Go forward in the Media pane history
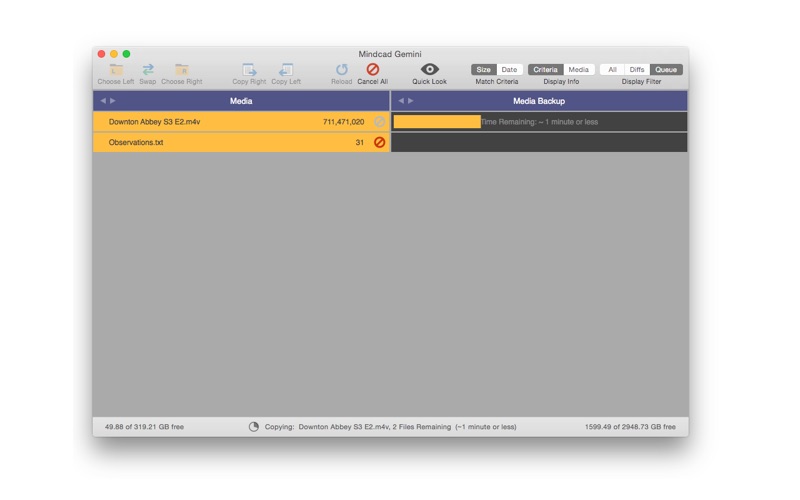Viewport: 800px width, 500px height. pos(113,101)
